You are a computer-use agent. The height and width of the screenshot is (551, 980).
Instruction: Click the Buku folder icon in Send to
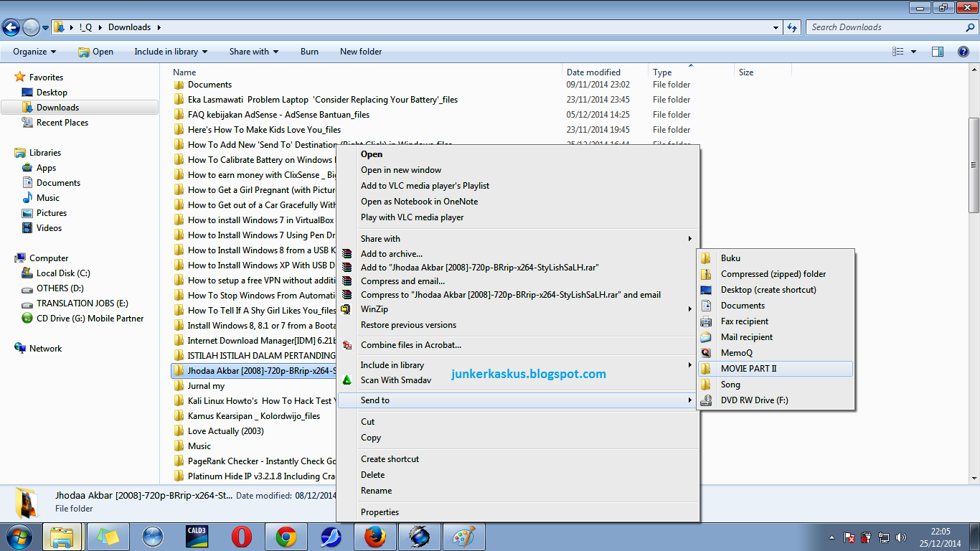pos(706,258)
